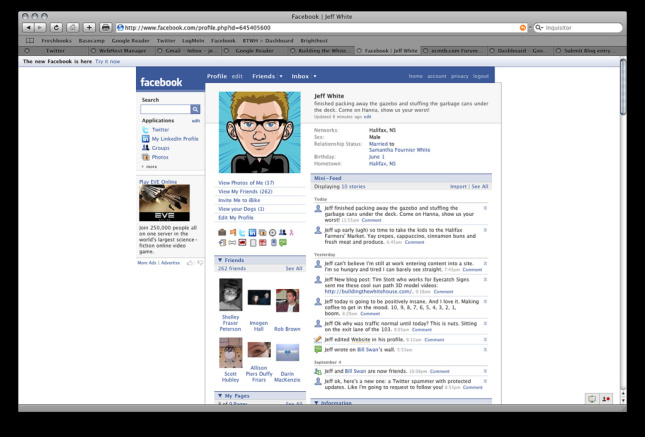Image resolution: width=645 pixels, height=437 pixels.
Task: Click the Safari home button
Action: [x=73, y=28]
